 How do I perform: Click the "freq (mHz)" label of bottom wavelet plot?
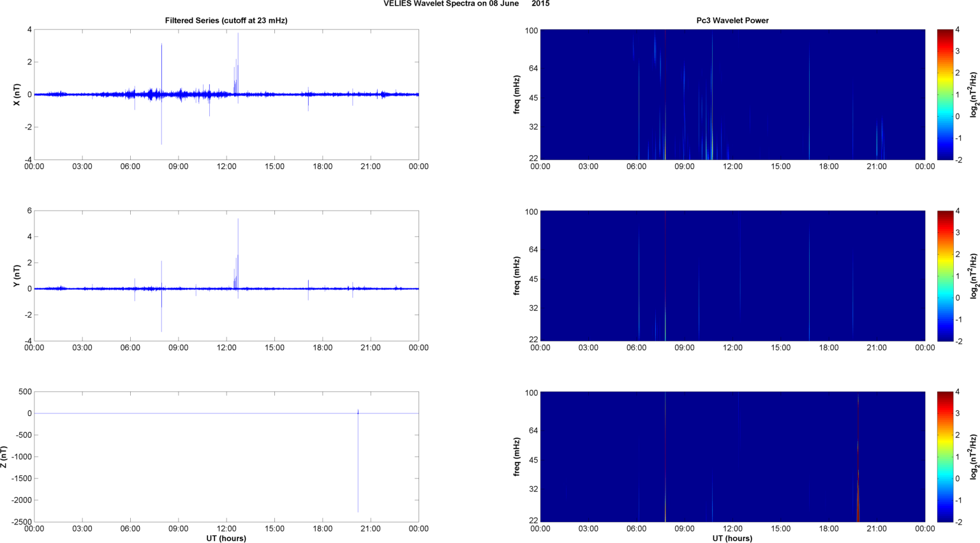tap(517, 457)
